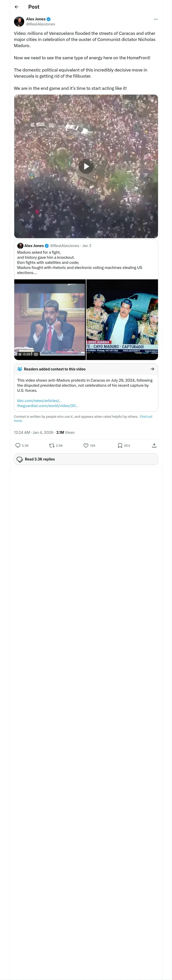The width and height of the screenshot is (172, 980).
Task: Click the back arrow next to Post
Action: point(16,7)
